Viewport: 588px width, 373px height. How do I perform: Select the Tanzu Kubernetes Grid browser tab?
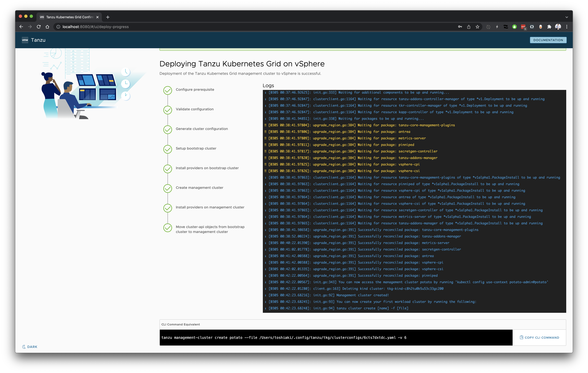pyautogui.click(x=70, y=17)
